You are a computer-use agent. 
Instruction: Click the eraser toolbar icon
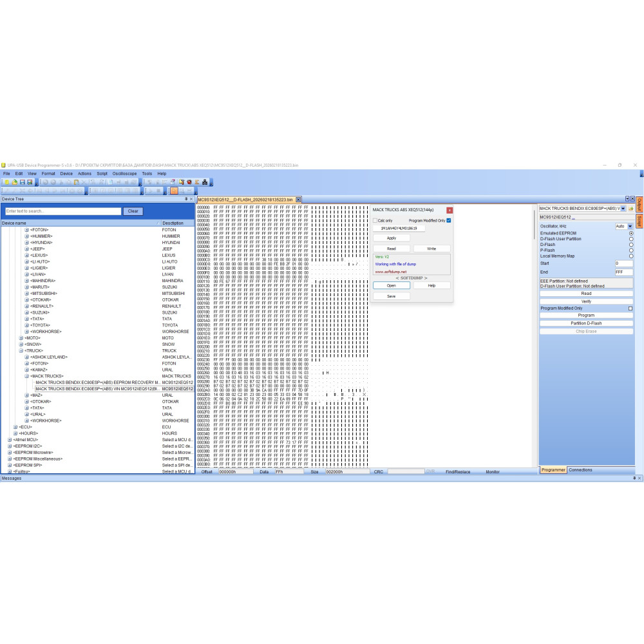click(173, 182)
